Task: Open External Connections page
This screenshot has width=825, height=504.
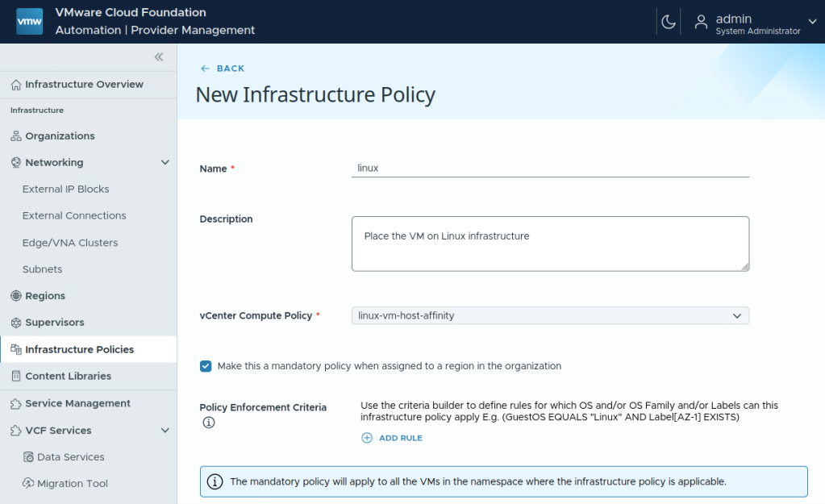Action: pyautogui.click(x=74, y=215)
